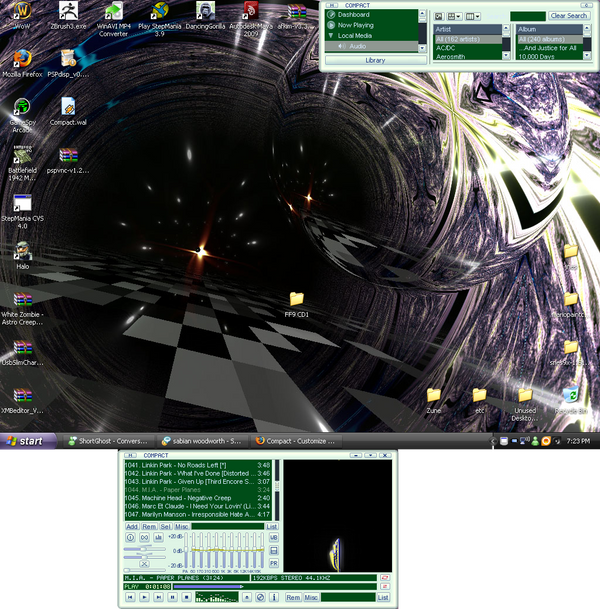Toggle the repeat button beside song title

click(384, 578)
